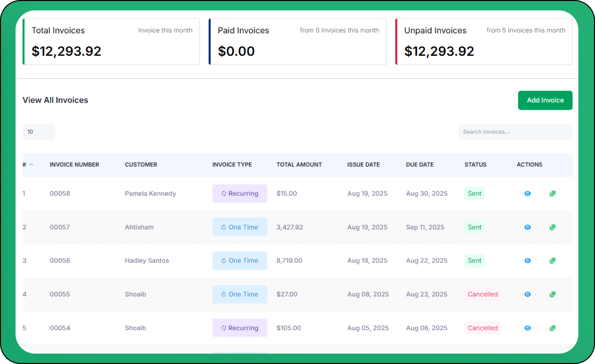
Task: View Hadley Santos invoice via eye icon
Action: (x=527, y=261)
